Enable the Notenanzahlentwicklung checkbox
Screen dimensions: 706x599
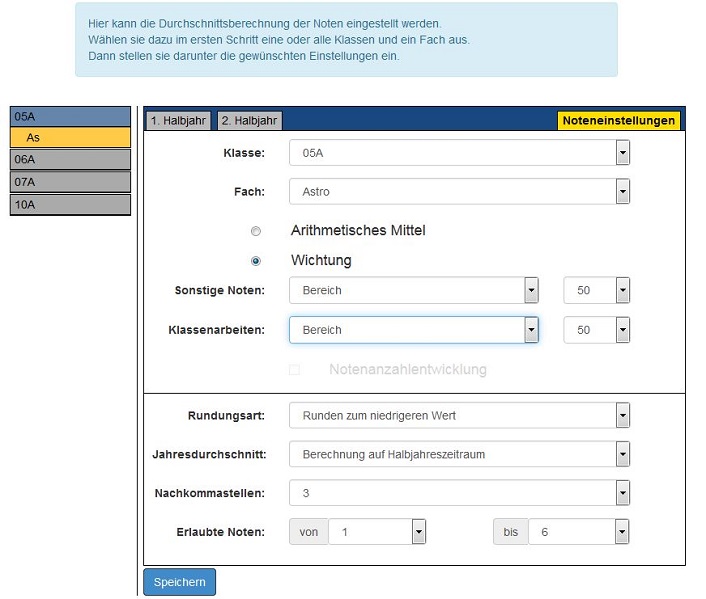[x=294, y=370]
